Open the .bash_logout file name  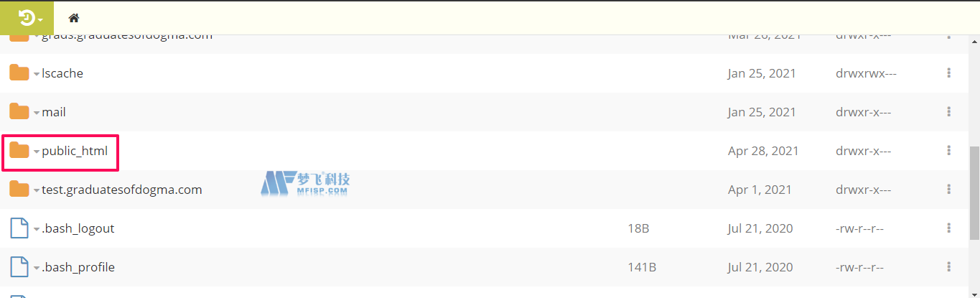click(x=78, y=228)
